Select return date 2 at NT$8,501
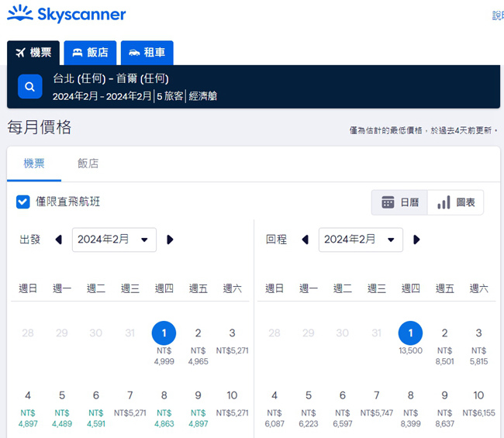The height and width of the screenshot is (438, 504). (x=444, y=346)
